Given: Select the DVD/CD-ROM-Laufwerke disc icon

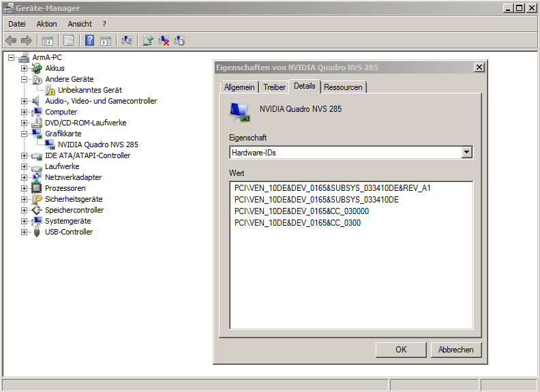Looking at the screenshot, I should [x=37, y=123].
